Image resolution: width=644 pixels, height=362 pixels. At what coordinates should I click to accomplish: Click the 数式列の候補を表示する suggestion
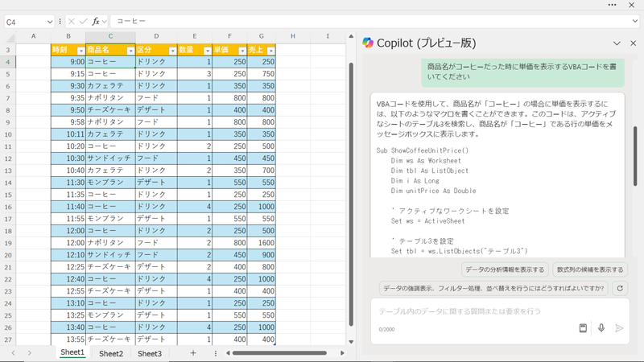590,269
